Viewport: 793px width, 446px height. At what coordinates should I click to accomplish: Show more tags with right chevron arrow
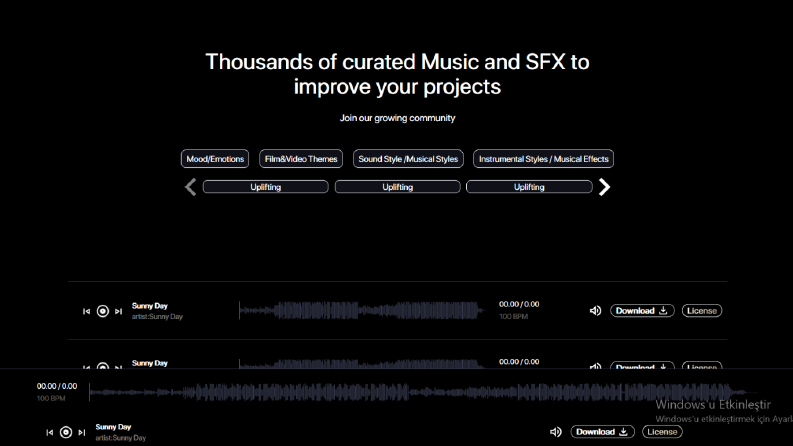(604, 187)
